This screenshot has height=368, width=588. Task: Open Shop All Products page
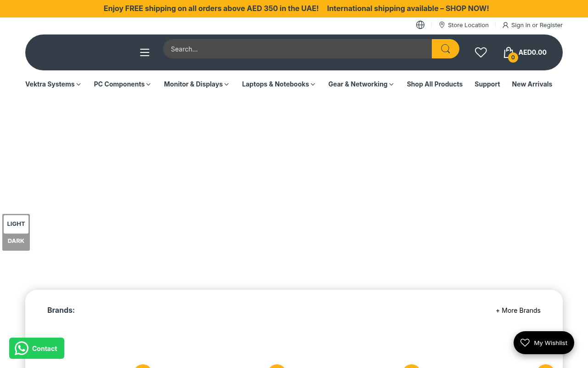pos(435,84)
